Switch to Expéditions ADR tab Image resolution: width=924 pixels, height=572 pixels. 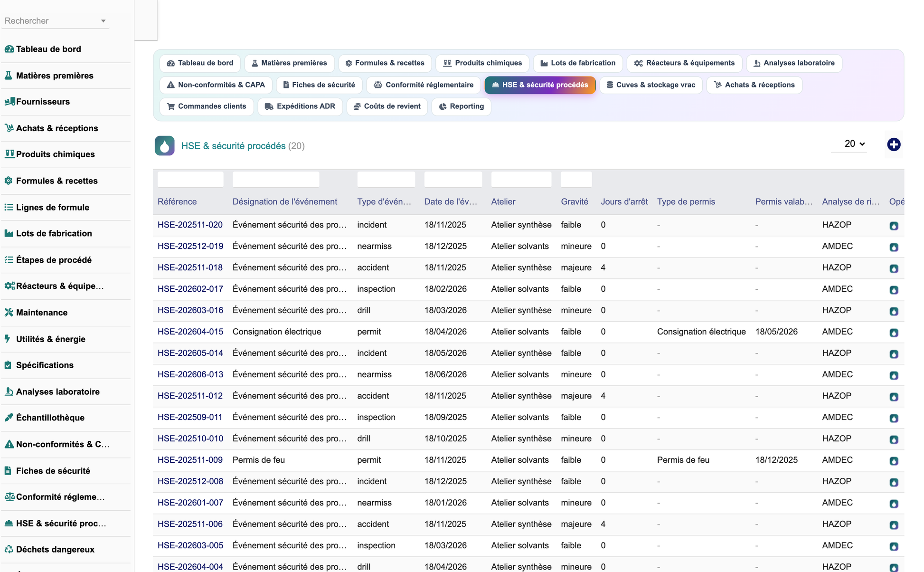tap(300, 106)
